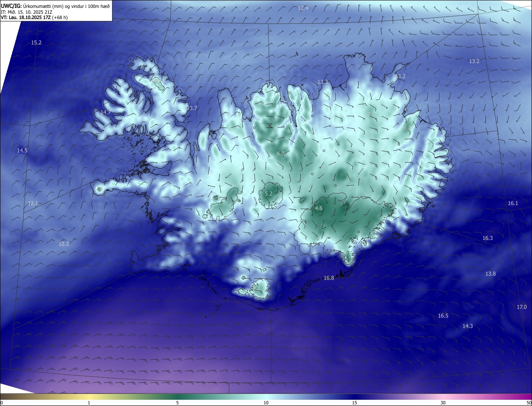The height and width of the screenshot is (406, 532).
Task: Click the 6.0 value label
Action: [281, 154]
